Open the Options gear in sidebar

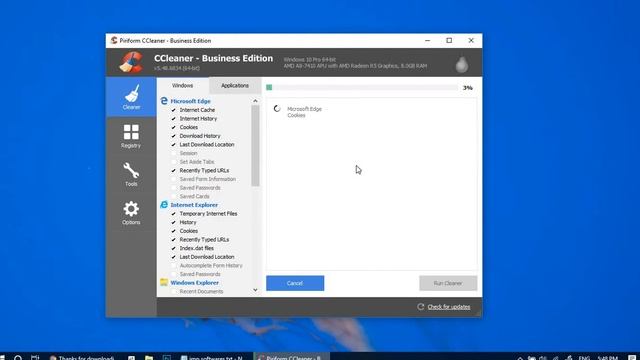coord(131,213)
